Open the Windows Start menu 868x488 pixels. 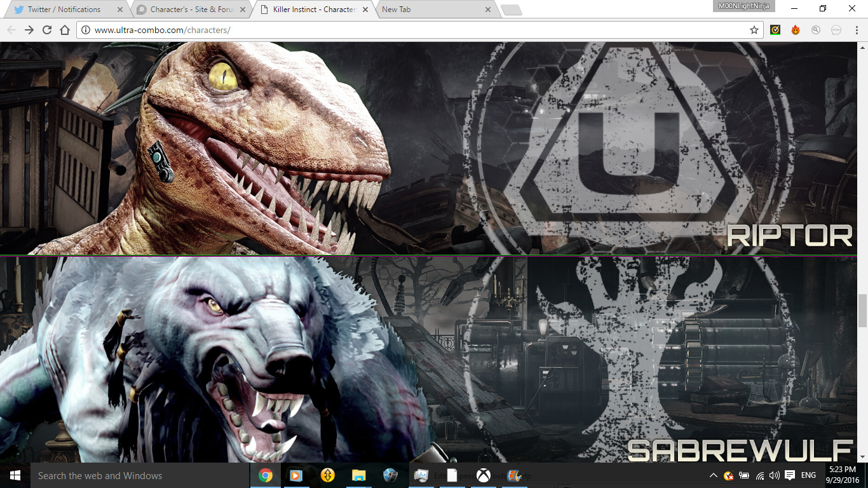pos(15,475)
